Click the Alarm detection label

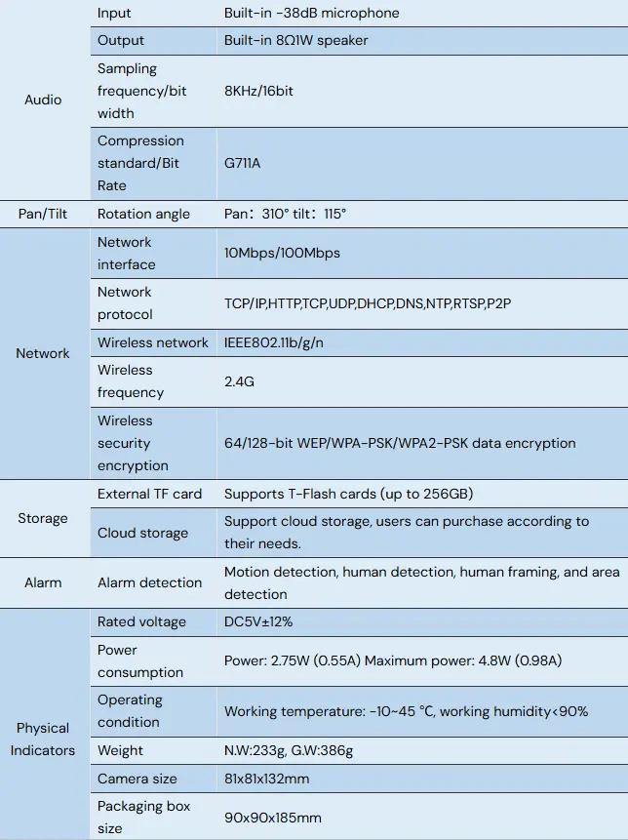click(149, 582)
